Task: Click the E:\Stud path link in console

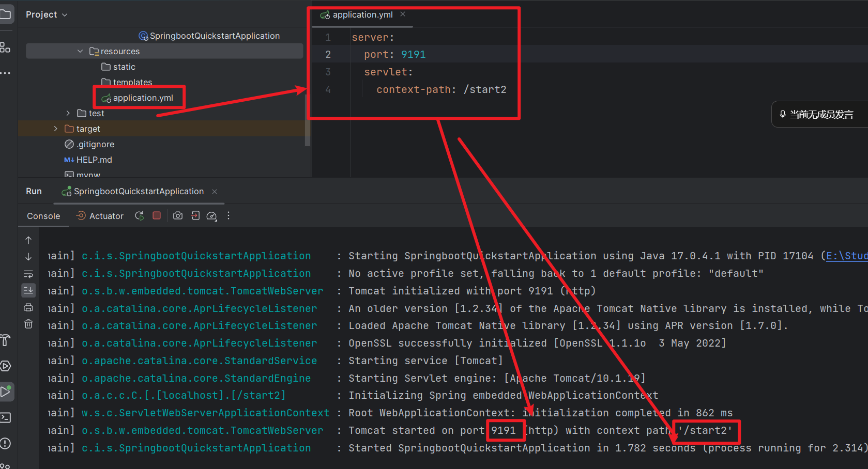Action: tap(846, 256)
